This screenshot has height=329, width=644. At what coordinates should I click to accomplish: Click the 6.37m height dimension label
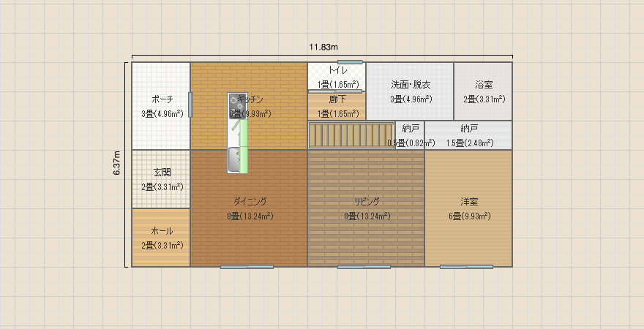(118, 163)
